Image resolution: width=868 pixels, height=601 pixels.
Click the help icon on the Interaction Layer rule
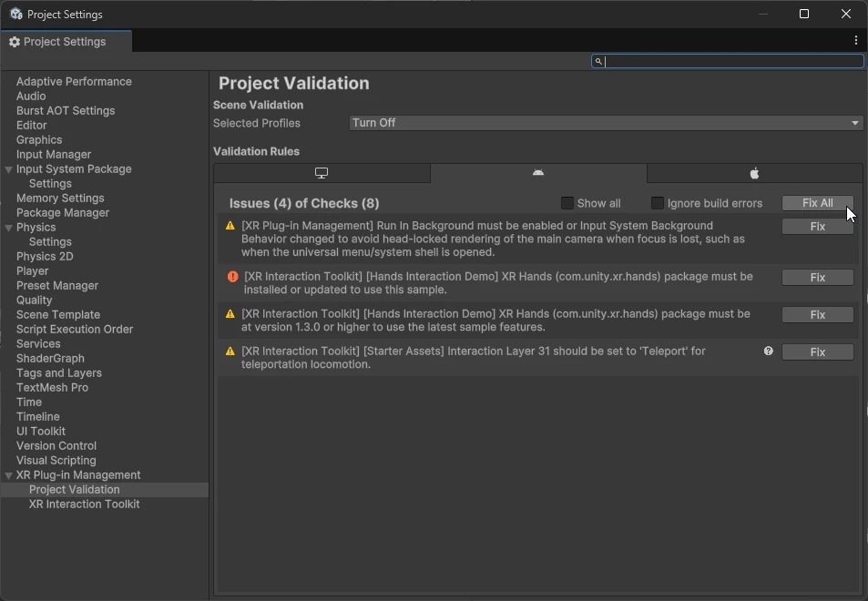(x=768, y=351)
